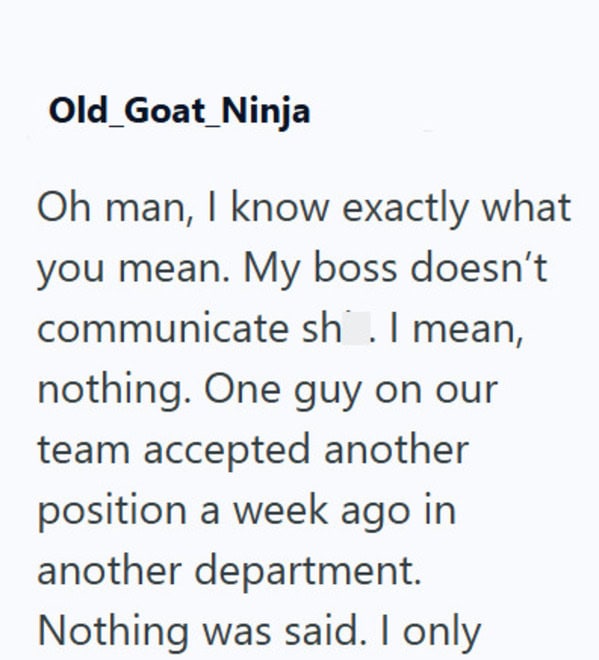Click the word "position" in the comment
Image resolution: width=599 pixels, height=660 pixels.
[x=112, y=511]
